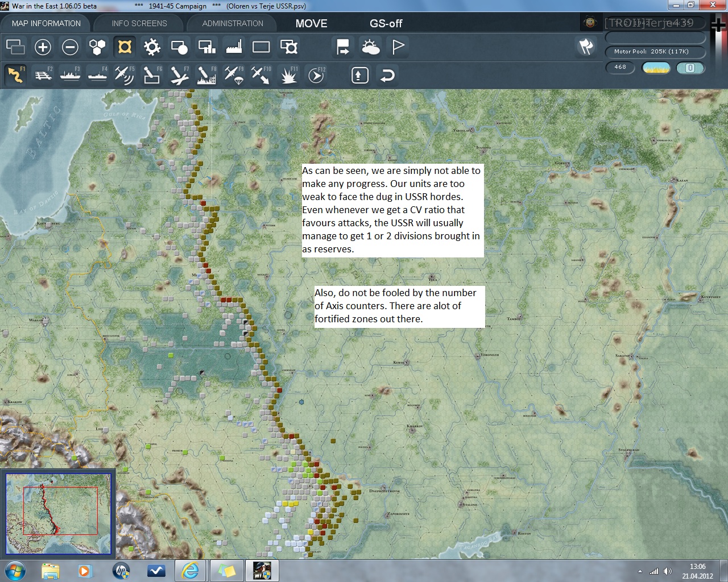Viewport: 728px width, 582px height.
Task: Click the volume speaker tray icon
Action: 668,571
